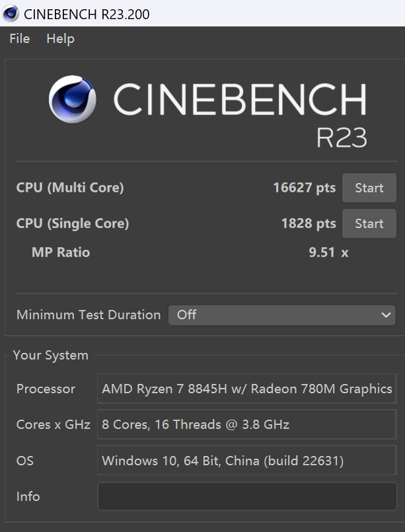Select the Processor field showing AMD Ryzen 7
The width and height of the screenshot is (405, 532).
(x=247, y=389)
